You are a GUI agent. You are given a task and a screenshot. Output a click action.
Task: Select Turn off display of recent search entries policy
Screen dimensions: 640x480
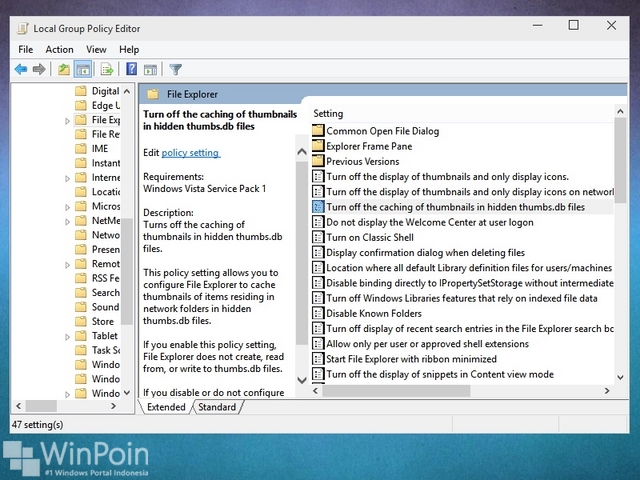[462, 329]
